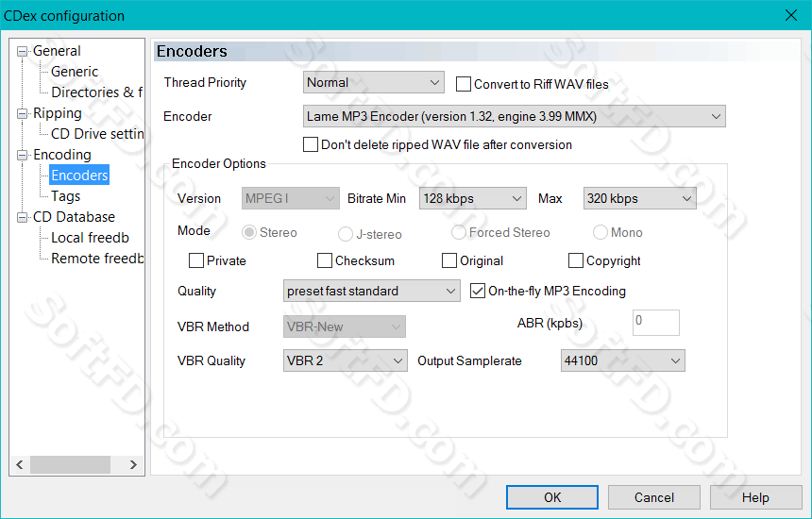Viewport: 812px width, 519px height.
Task: Select the Encoding category label
Action: tap(62, 155)
